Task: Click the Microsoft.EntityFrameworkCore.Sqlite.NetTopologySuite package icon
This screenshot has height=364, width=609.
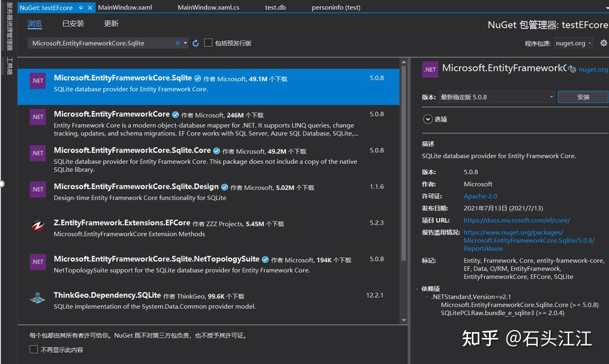Action: [36, 262]
